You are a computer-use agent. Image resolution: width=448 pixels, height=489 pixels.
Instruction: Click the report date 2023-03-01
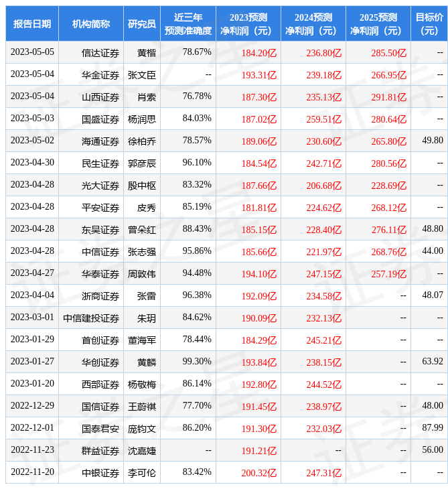click(32, 317)
